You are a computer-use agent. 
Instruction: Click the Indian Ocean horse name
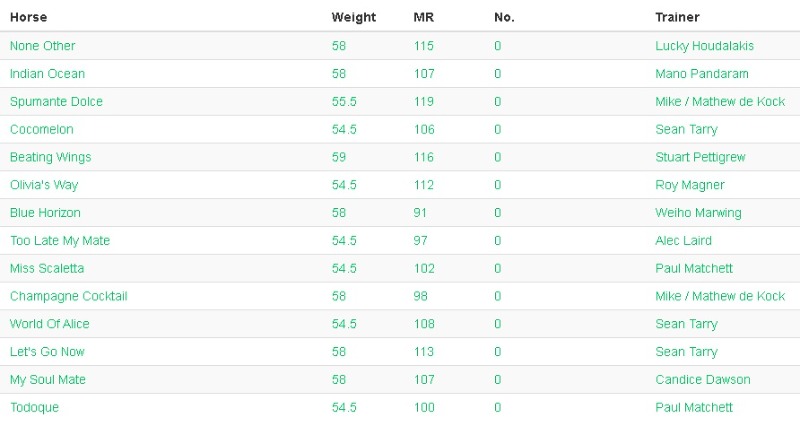47,74
